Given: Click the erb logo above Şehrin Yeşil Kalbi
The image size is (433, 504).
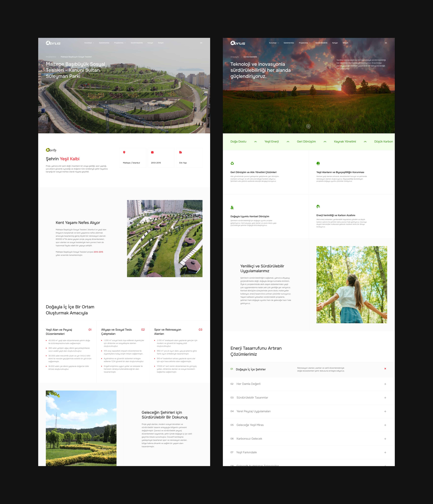Looking at the screenshot, I should 51,150.
